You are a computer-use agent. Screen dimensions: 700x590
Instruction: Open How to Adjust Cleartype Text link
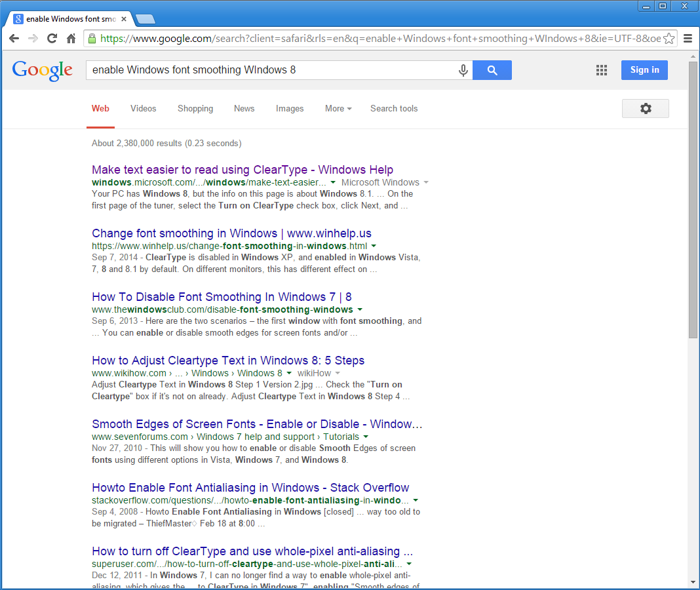pyautogui.click(x=228, y=361)
